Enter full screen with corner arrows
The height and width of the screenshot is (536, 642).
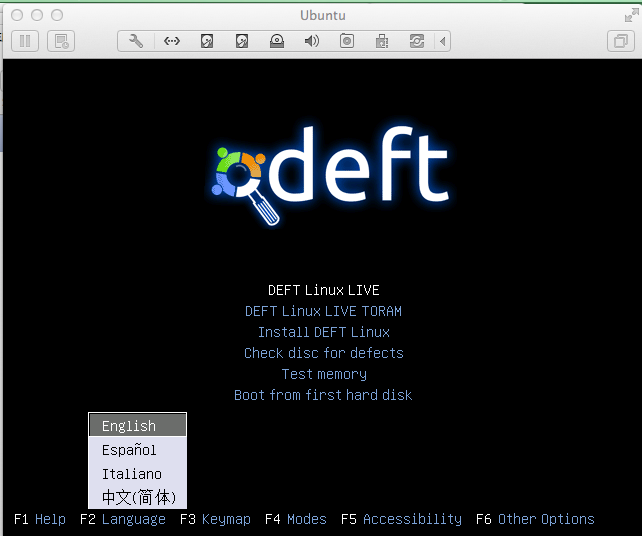(632, 15)
